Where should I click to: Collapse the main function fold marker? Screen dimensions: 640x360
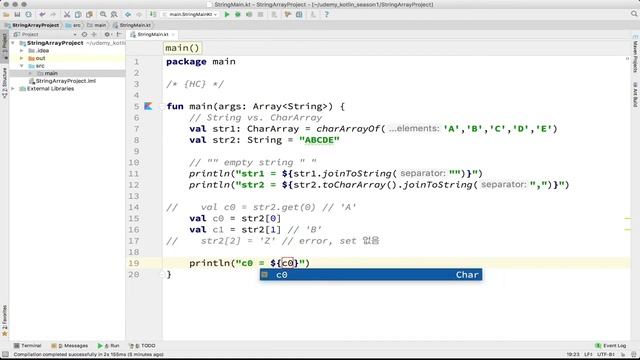pos(163,107)
